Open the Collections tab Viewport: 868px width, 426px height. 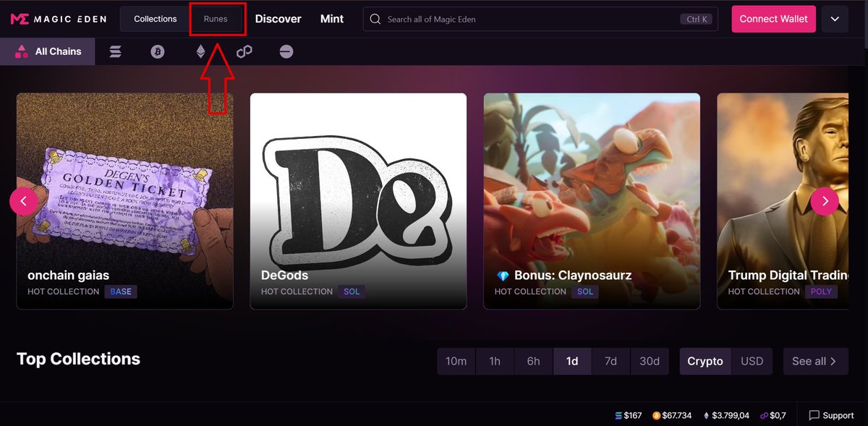click(x=156, y=19)
